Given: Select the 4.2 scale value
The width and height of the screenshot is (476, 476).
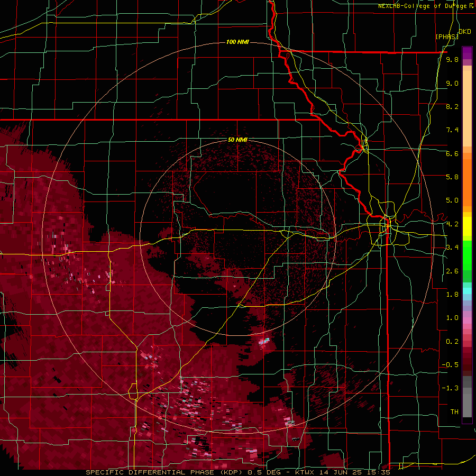Looking at the screenshot, I should click(x=452, y=224).
